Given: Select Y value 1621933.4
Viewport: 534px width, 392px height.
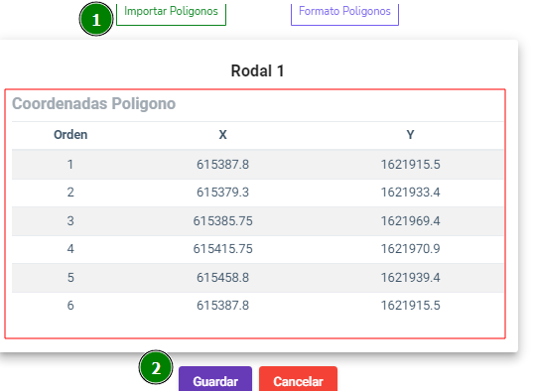Looking at the screenshot, I should pos(410,193).
